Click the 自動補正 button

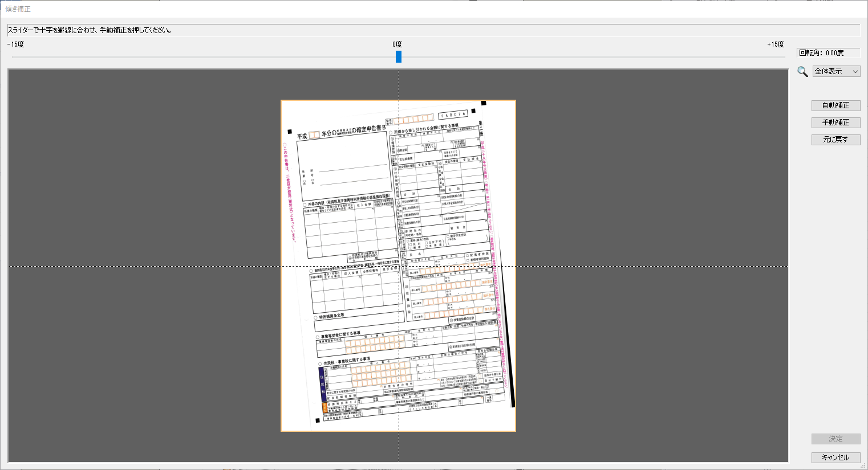click(835, 105)
